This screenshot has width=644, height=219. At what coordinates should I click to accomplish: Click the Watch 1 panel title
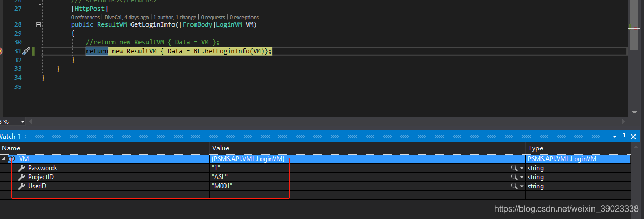pos(10,137)
